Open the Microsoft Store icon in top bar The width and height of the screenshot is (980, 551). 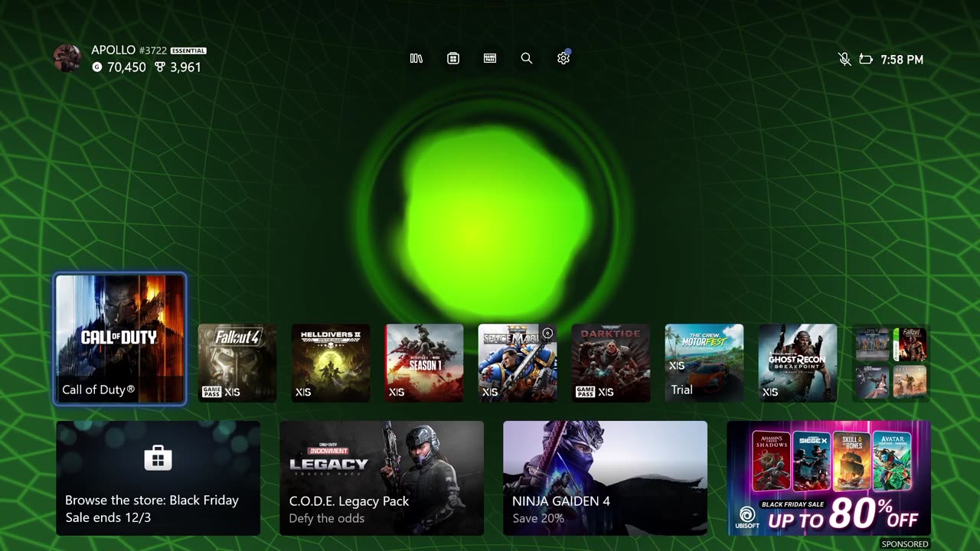click(453, 58)
